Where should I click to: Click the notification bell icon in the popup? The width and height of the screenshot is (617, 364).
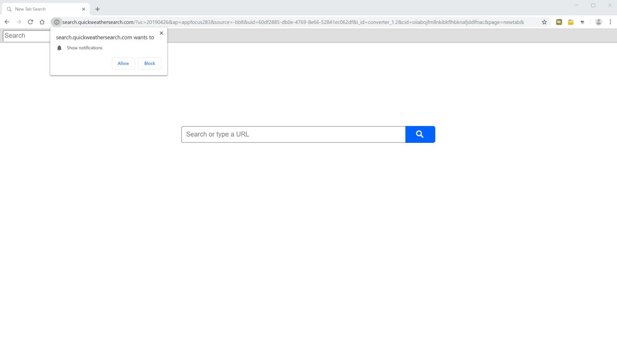59,48
